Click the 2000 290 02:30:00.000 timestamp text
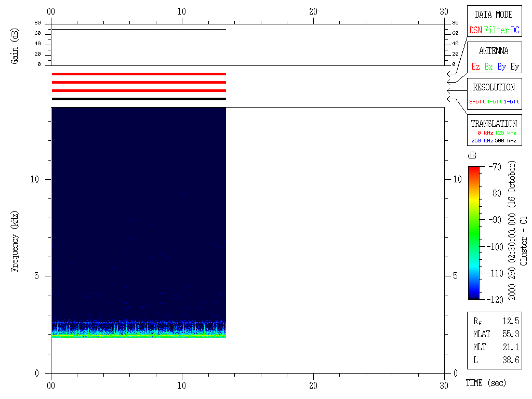 pos(512,255)
